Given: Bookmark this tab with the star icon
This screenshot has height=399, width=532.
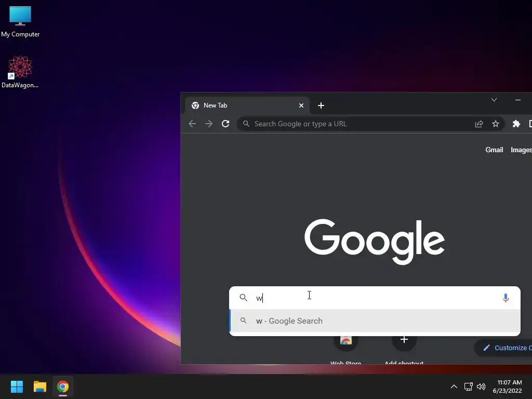Looking at the screenshot, I should (495, 124).
